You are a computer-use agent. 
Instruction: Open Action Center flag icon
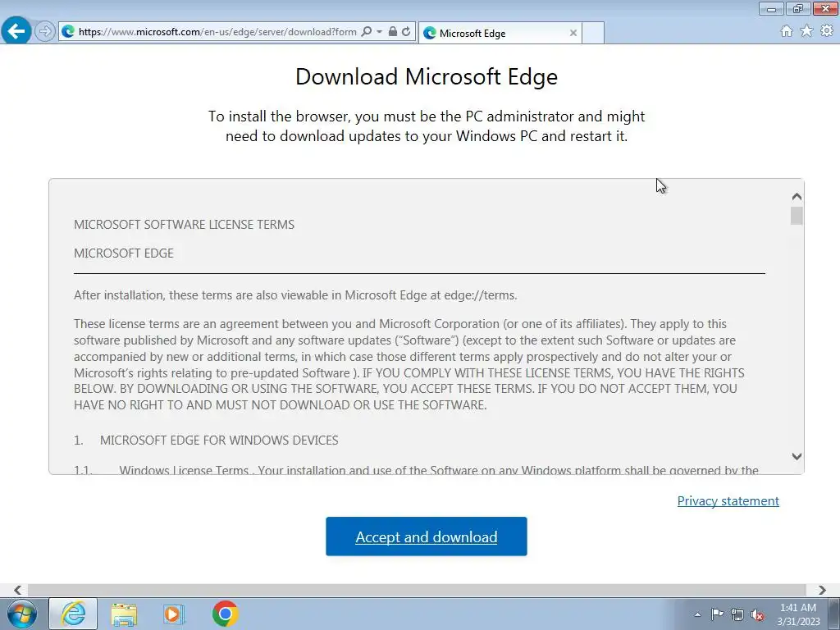tap(717, 614)
